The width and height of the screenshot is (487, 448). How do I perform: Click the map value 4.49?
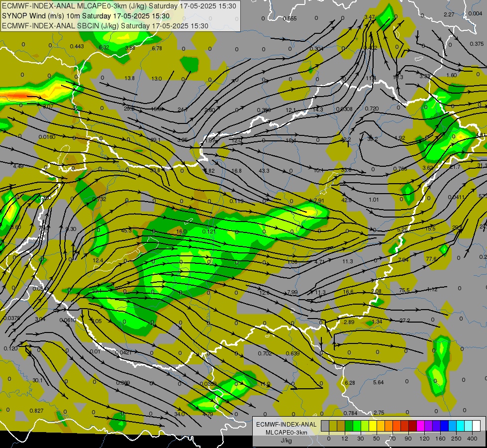[18, 166]
